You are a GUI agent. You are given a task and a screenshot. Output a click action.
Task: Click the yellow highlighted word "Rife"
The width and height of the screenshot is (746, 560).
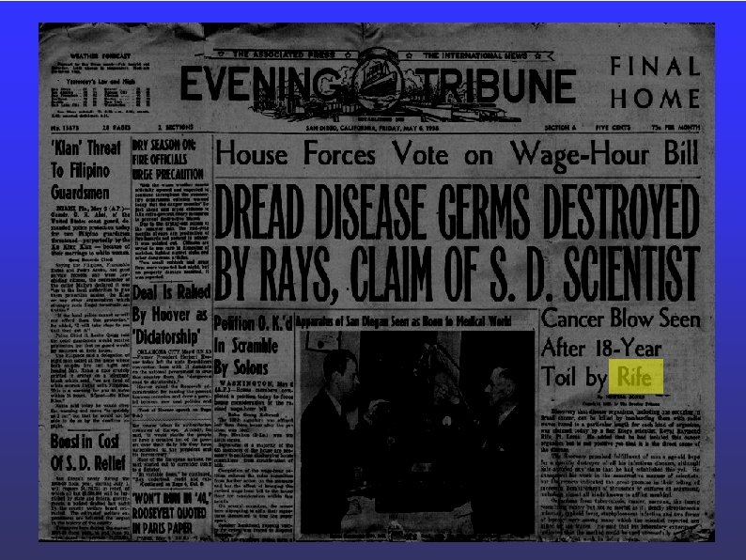click(x=635, y=378)
